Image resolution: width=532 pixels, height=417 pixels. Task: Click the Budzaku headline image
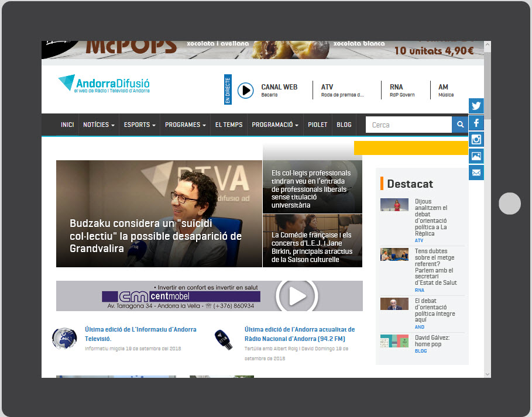159,213
